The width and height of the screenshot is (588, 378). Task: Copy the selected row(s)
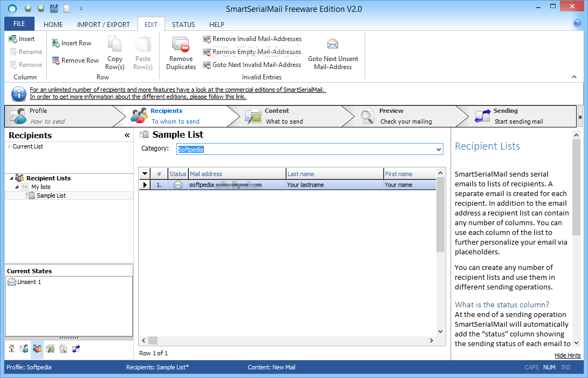[115, 53]
